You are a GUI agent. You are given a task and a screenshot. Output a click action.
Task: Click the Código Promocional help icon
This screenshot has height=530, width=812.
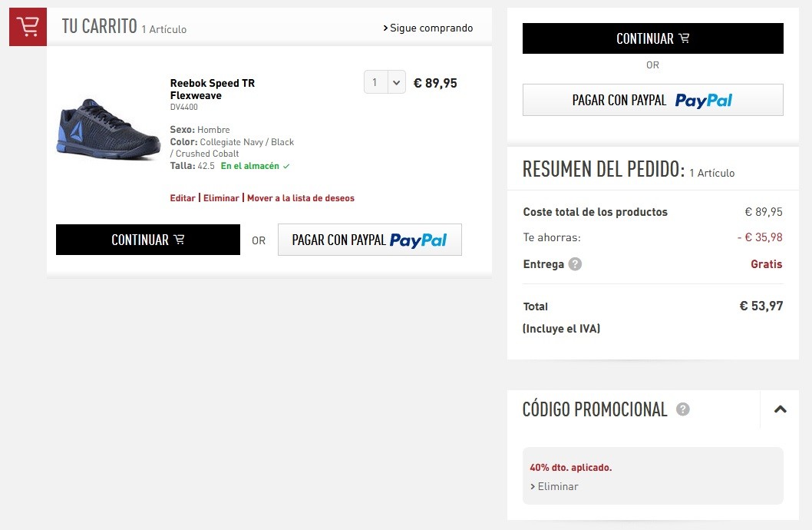pyautogui.click(x=682, y=409)
